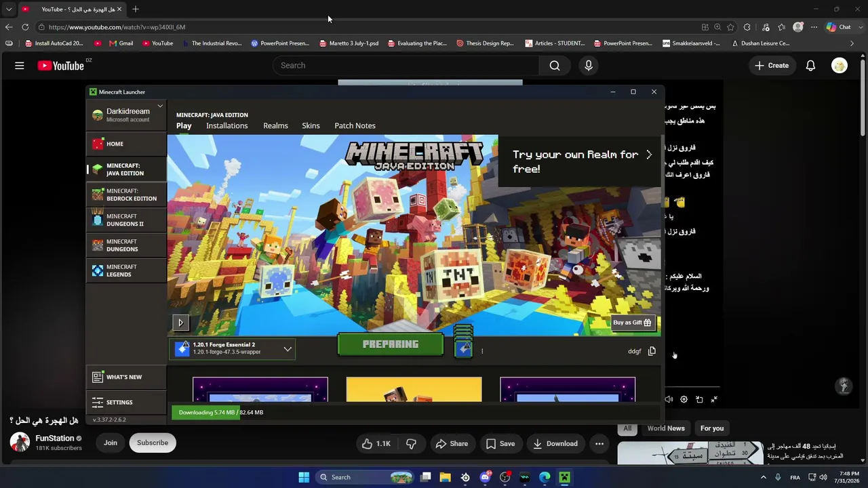Open Minecraft Dungeons II in the sidebar
The height and width of the screenshot is (488, 868).
click(x=126, y=220)
